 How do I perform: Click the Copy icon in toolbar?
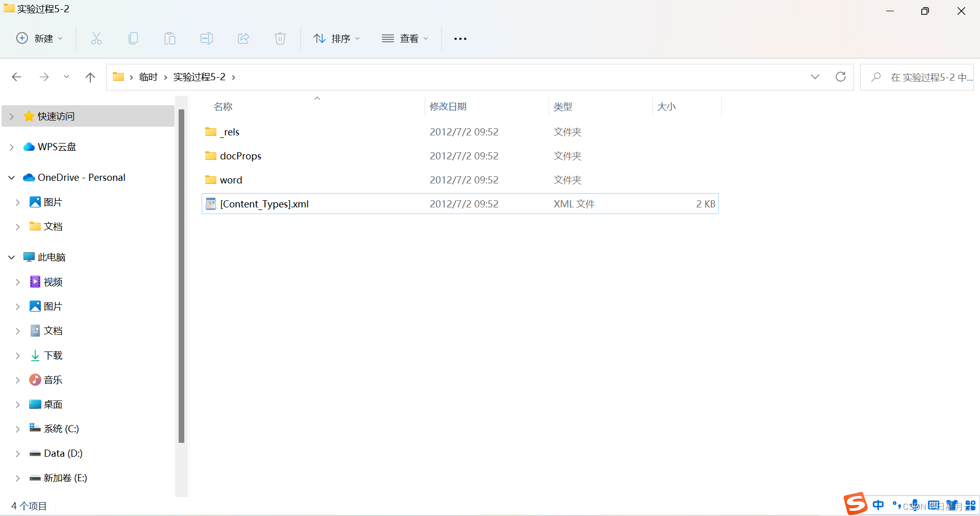[133, 38]
